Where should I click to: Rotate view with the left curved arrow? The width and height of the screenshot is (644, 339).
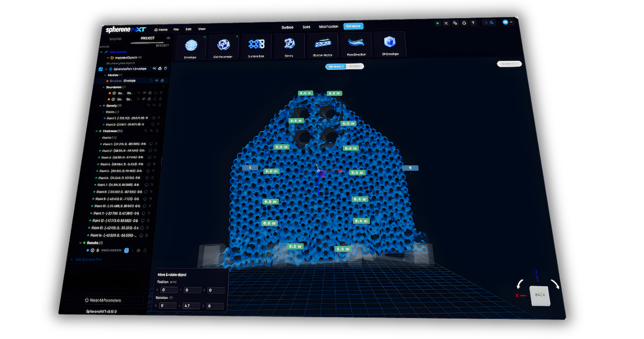(x=520, y=284)
